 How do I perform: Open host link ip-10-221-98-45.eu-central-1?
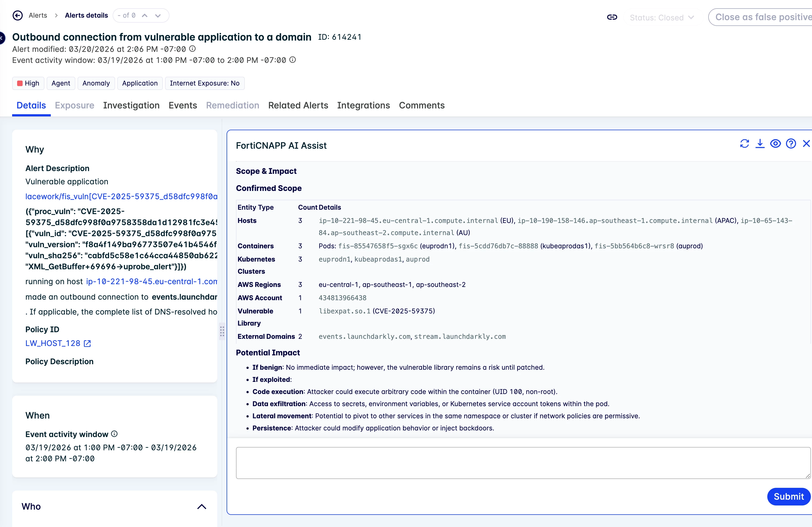tap(152, 281)
